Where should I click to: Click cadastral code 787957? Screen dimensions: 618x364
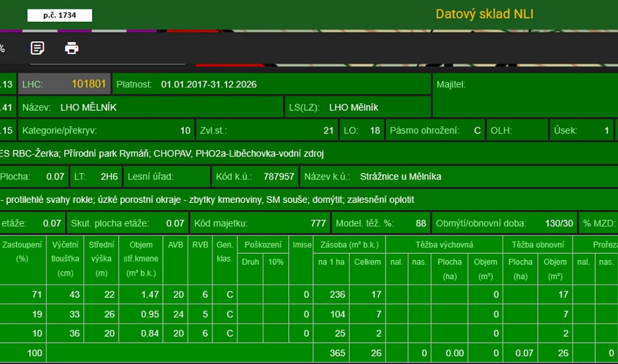(x=279, y=177)
